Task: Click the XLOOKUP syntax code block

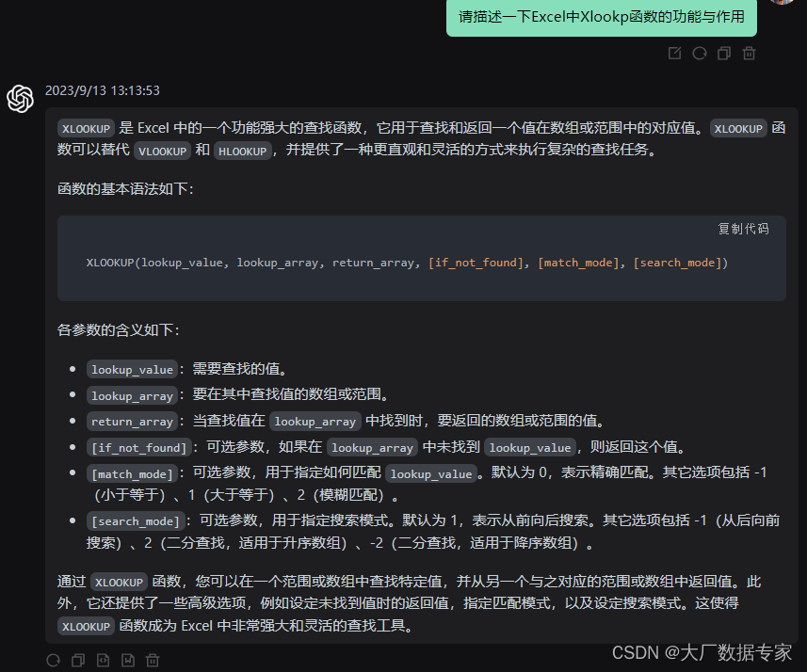Action: pos(423,263)
